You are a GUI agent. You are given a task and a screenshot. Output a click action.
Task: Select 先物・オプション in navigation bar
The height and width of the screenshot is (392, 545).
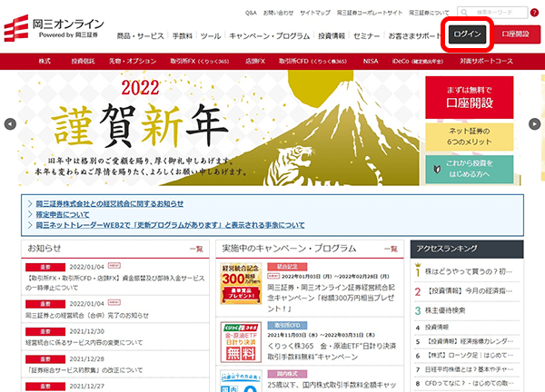tap(133, 61)
